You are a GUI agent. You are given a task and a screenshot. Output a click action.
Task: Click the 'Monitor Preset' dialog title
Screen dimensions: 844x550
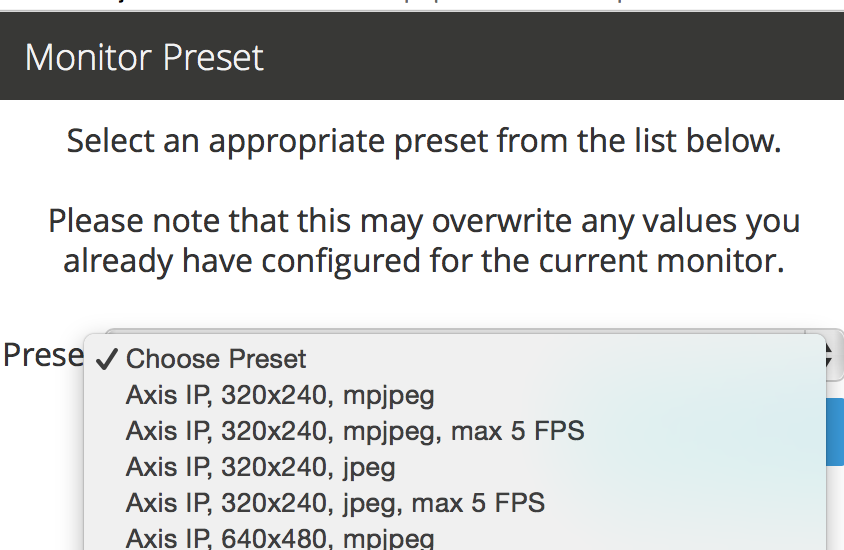[144, 57]
